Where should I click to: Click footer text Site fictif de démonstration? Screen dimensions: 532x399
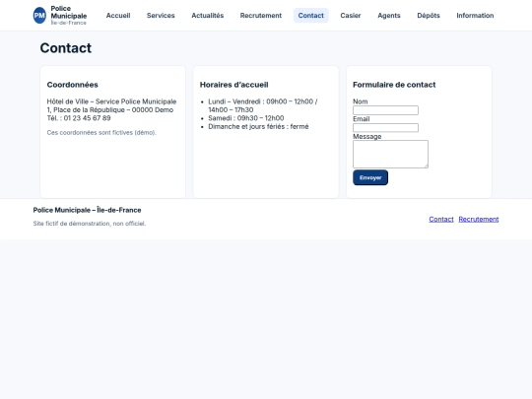click(x=90, y=224)
